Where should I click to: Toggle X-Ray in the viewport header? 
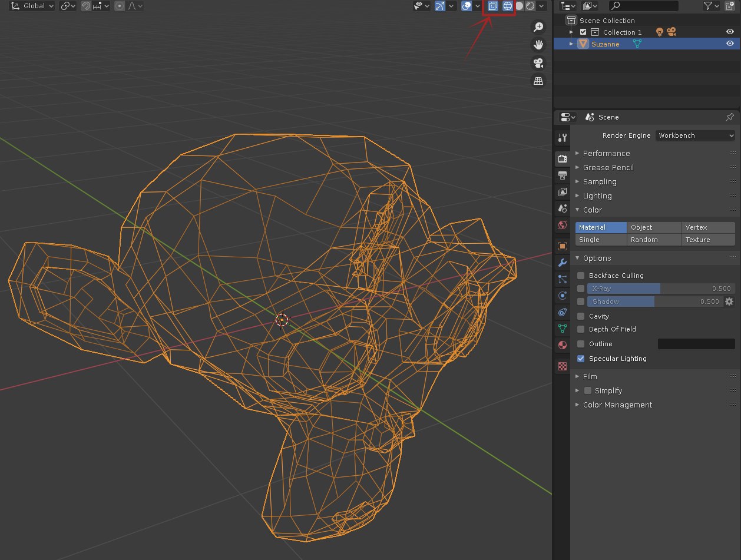pos(493,6)
